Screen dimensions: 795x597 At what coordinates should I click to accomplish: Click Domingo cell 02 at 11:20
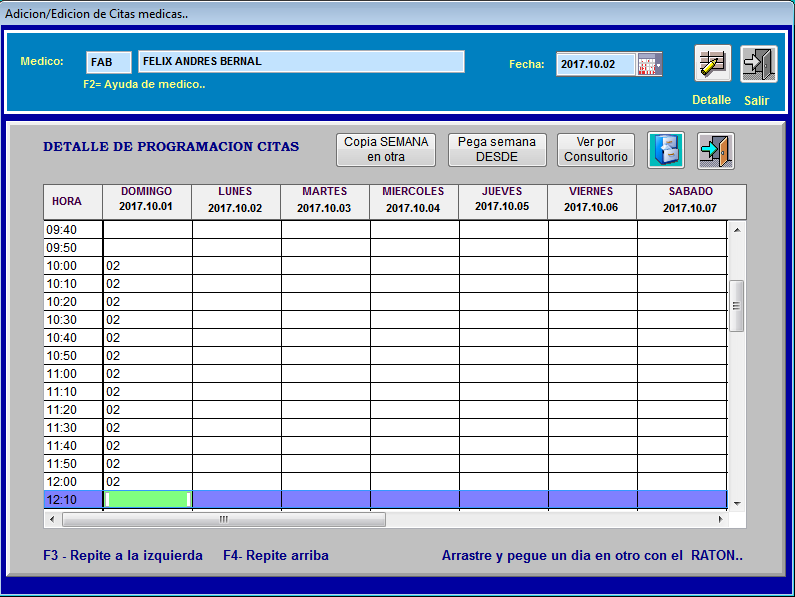148,410
